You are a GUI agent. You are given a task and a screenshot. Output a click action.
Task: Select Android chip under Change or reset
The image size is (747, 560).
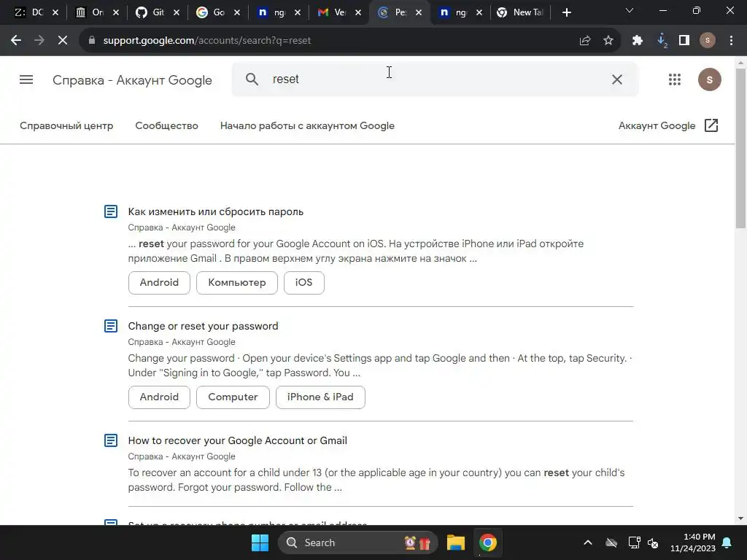[159, 397]
